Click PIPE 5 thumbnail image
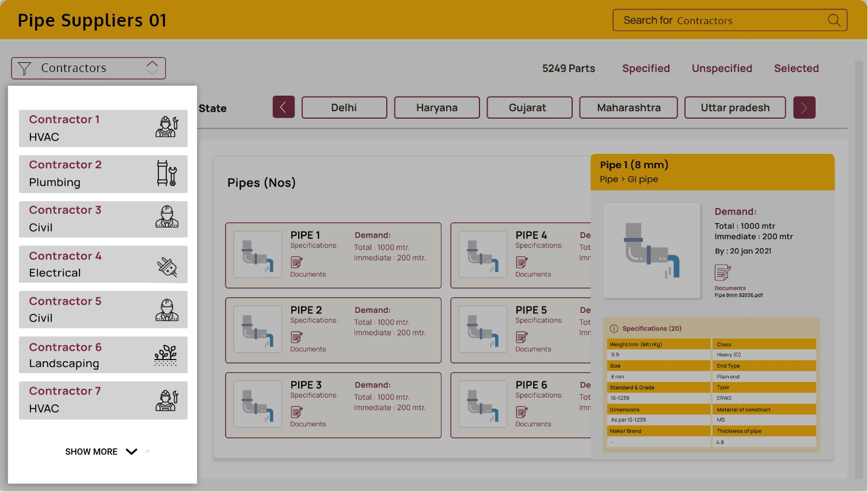 click(x=482, y=330)
